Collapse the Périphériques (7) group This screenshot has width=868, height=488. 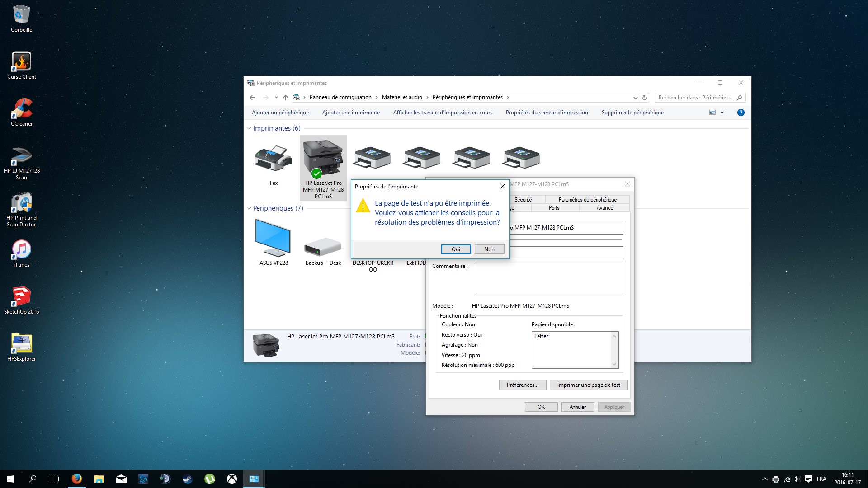[x=249, y=208]
